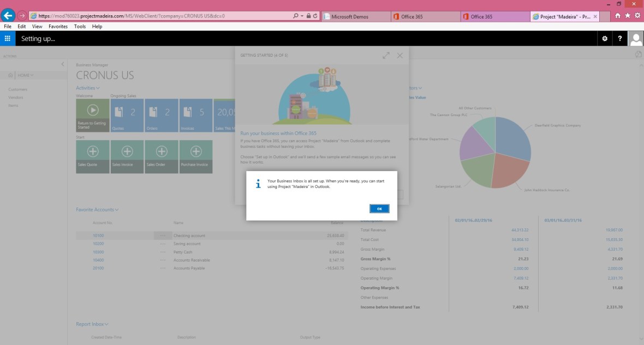Switch to the Microsoft Demos browser tab
This screenshot has width=644, height=345.
coord(355,16)
